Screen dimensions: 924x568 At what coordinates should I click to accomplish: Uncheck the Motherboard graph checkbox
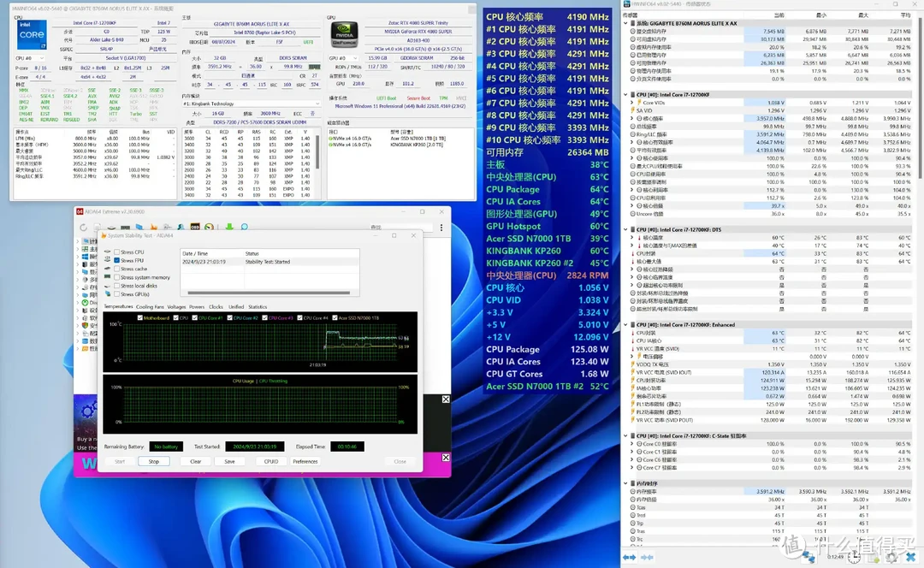[139, 317]
